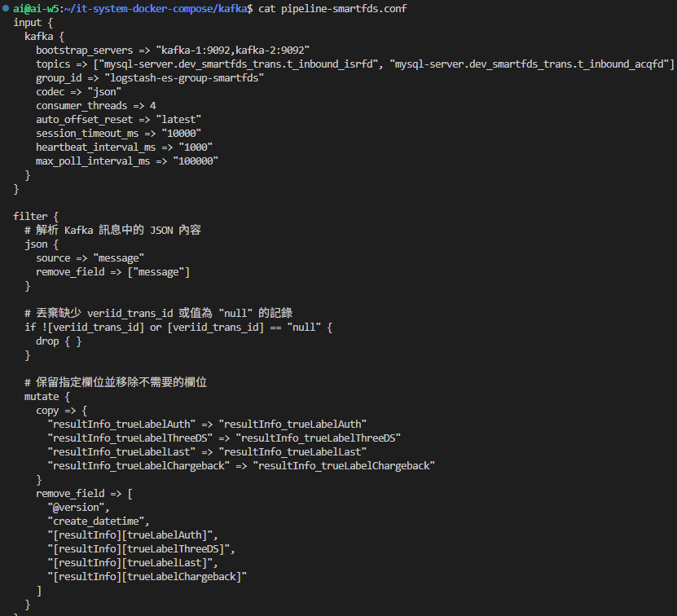Screen dimensions: 677x616
Task: Click the drop { } statement
Action: [x=59, y=341]
